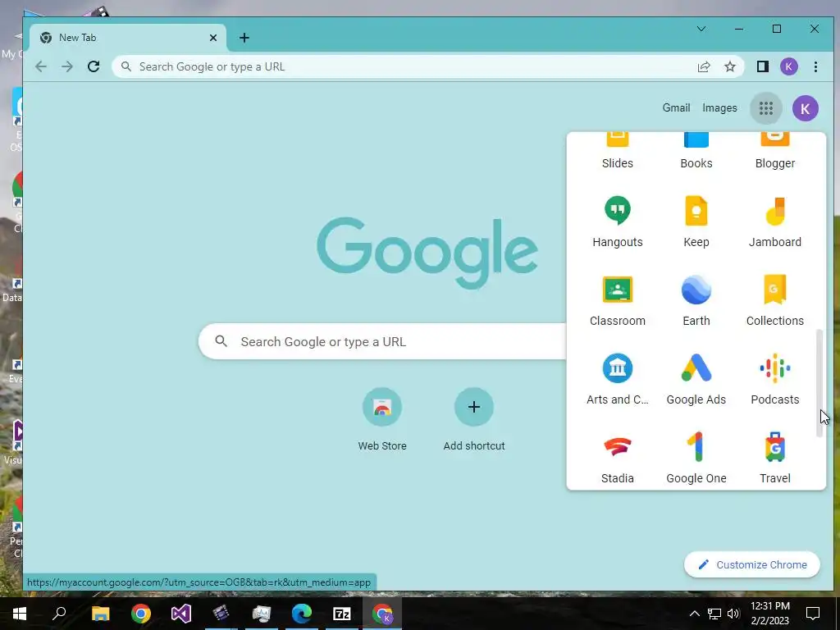
Task: Click Customize Chrome button
Action: [752, 564]
